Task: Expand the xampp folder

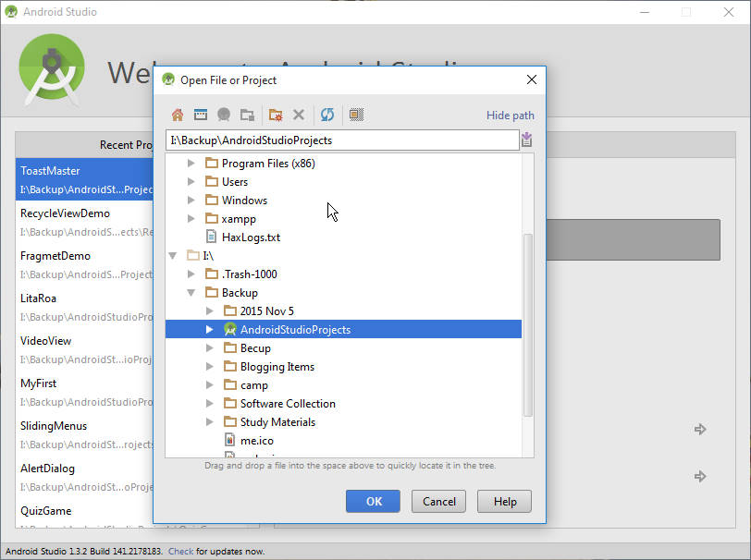Action: (x=191, y=219)
